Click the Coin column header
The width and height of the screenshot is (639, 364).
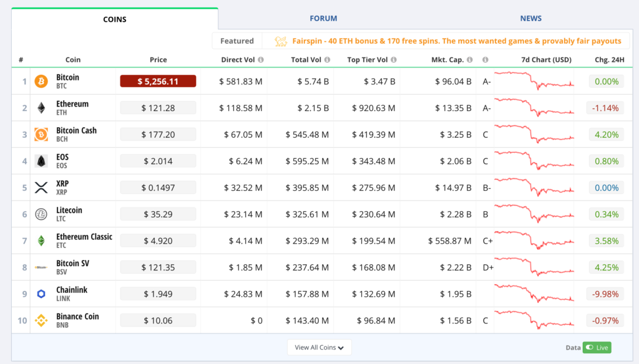(x=73, y=60)
